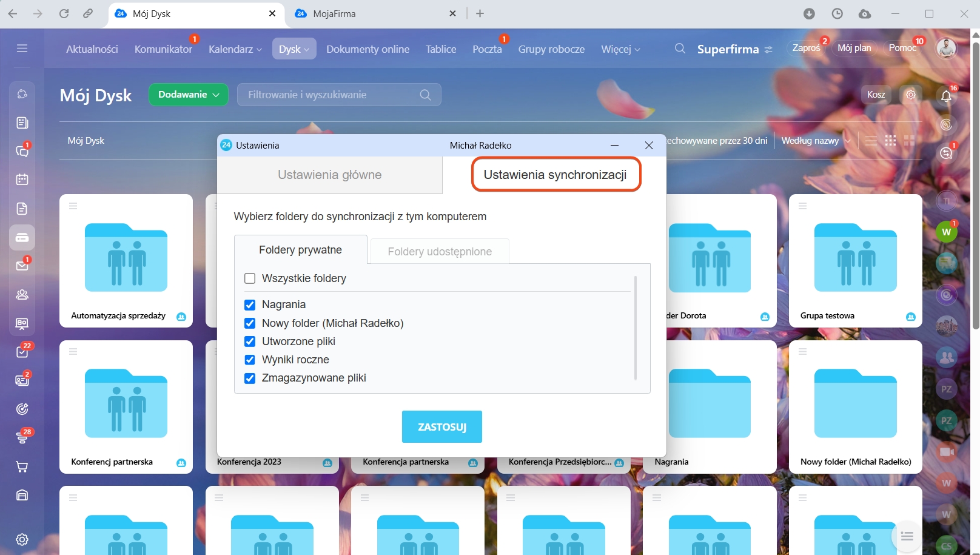The image size is (980, 555).
Task: Select the Foldery prywatne tab
Action: 300,250
